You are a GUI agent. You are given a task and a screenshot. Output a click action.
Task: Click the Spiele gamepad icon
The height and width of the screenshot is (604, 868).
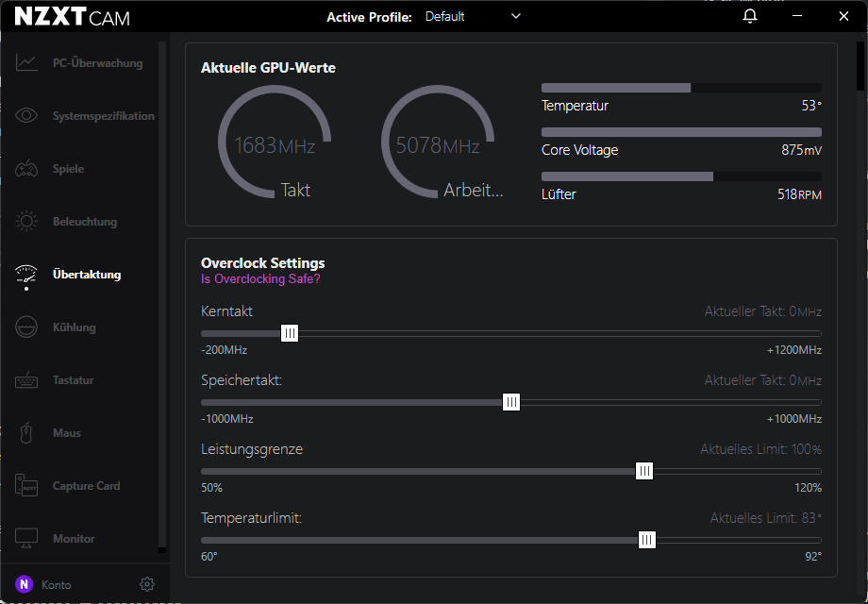click(26, 169)
